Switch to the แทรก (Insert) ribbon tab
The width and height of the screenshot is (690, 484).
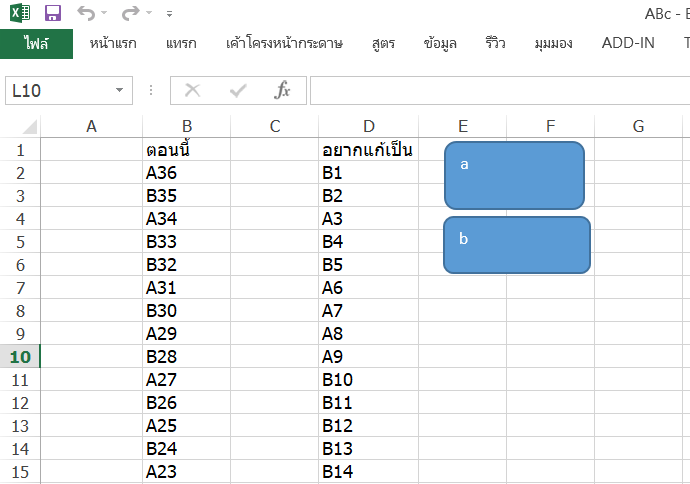point(181,44)
